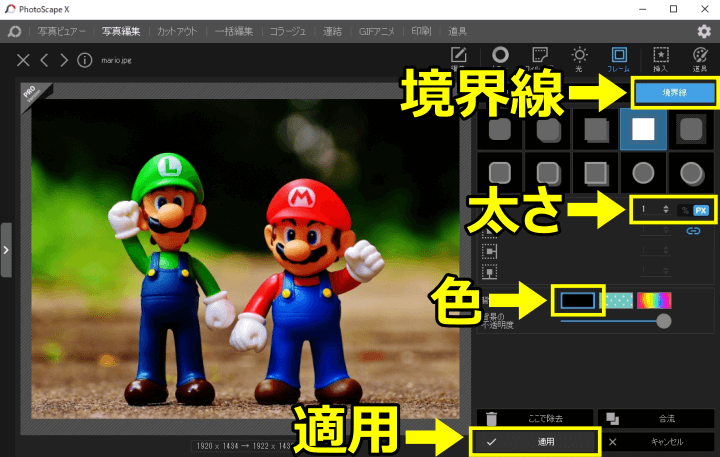Expand the left side panel arrow
The image size is (720, 457).
point(6,250)
